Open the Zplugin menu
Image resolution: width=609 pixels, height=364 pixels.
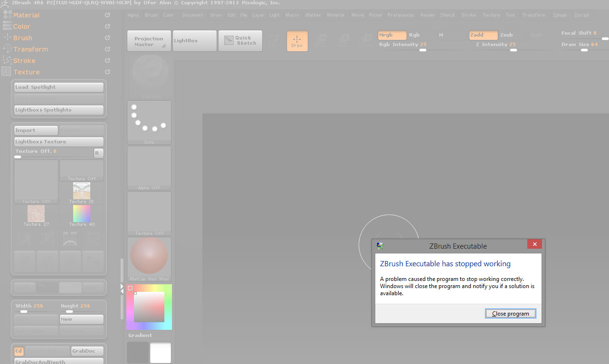tap(560, 15)
